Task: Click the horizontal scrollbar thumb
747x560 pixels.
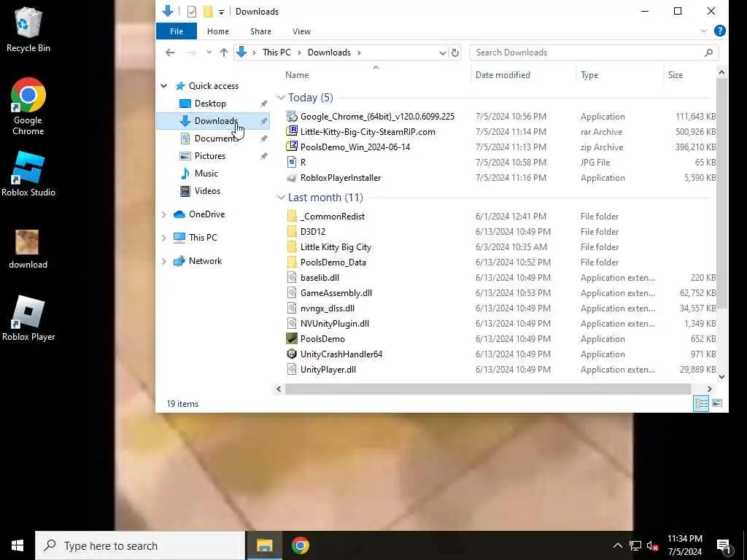Action: 487,389
